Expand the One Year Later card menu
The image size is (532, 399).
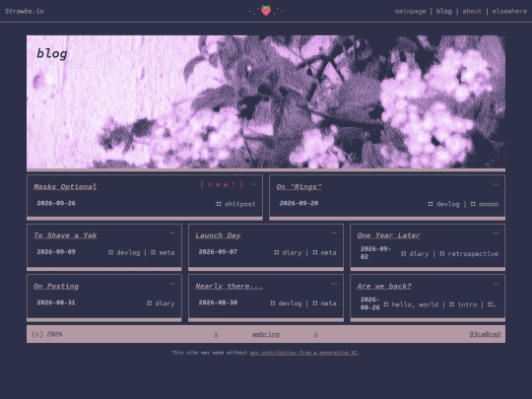coord(496,233)
